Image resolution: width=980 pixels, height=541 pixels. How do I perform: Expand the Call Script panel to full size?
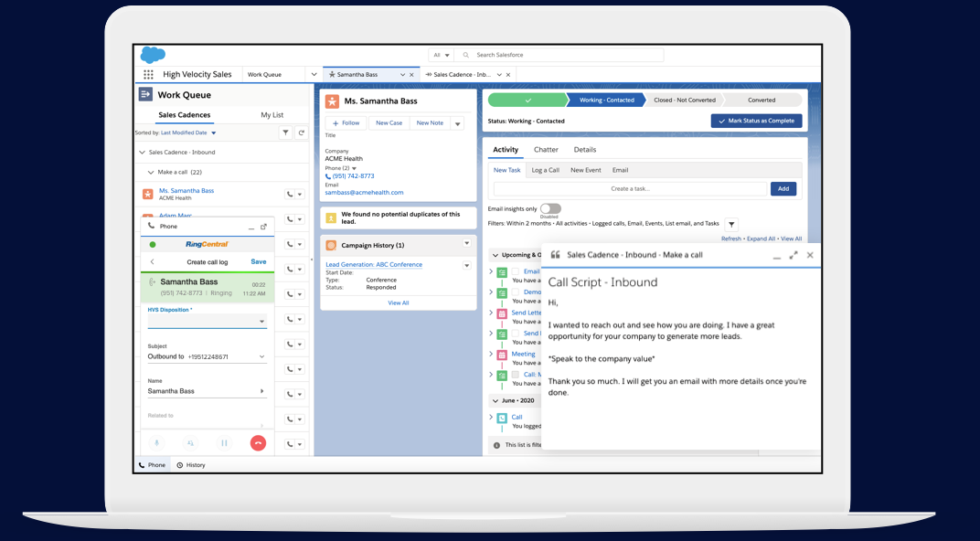click(x=794, y=255)
